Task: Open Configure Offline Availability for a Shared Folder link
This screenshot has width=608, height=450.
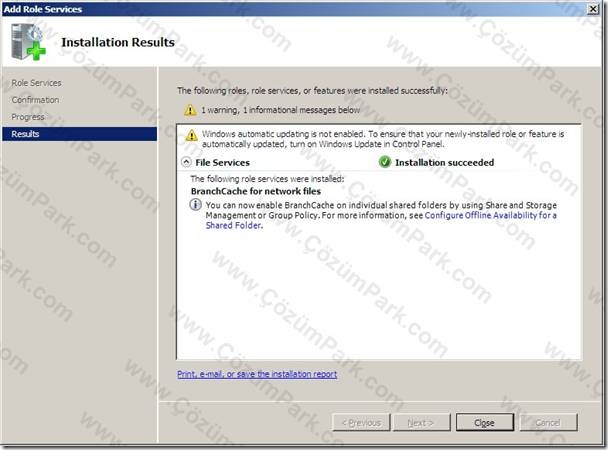Action: (x=381, y=220)
